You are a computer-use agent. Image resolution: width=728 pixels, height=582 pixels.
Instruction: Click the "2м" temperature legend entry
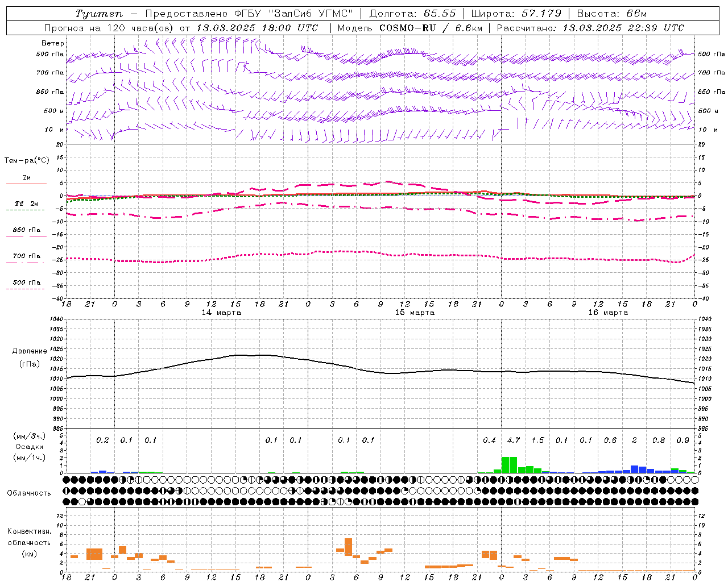(x=27, y=178)
